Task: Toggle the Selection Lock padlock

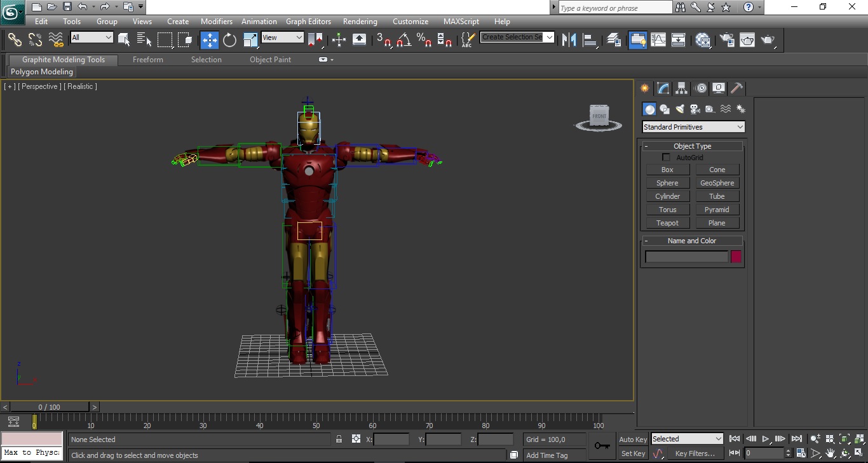Action: tap(339, 439)
